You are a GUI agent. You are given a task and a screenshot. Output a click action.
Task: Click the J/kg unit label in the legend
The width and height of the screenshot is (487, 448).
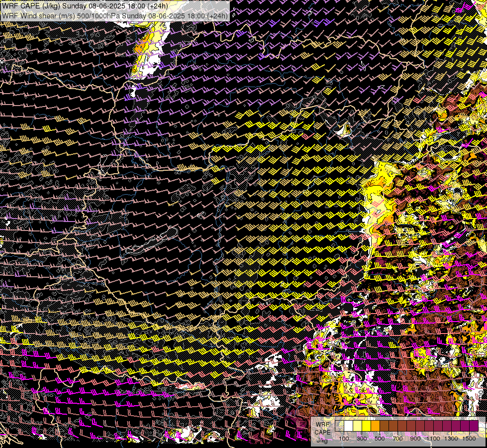pyautogui.click(x=322, y=440)
